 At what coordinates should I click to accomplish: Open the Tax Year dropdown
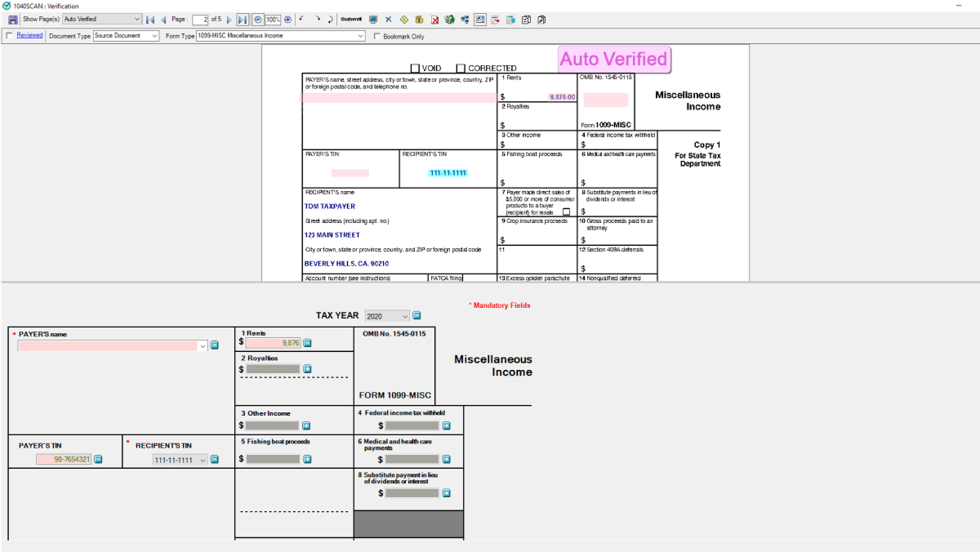point(404,316)
